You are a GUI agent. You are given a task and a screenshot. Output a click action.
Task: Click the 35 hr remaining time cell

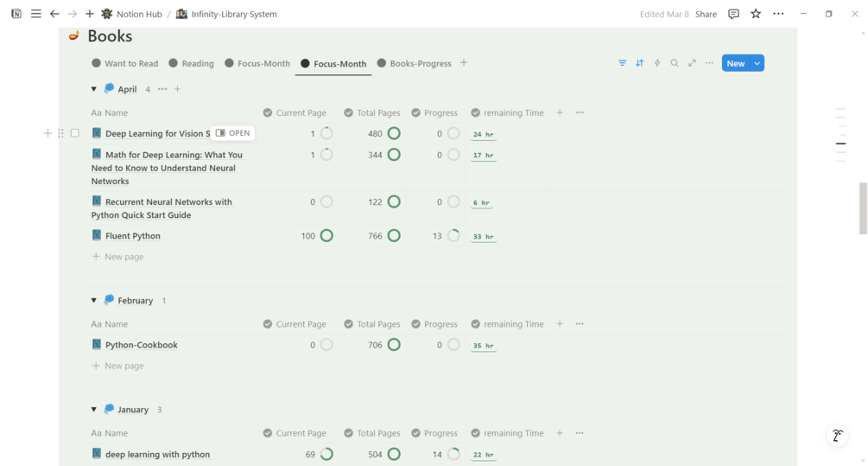point(484,346)
